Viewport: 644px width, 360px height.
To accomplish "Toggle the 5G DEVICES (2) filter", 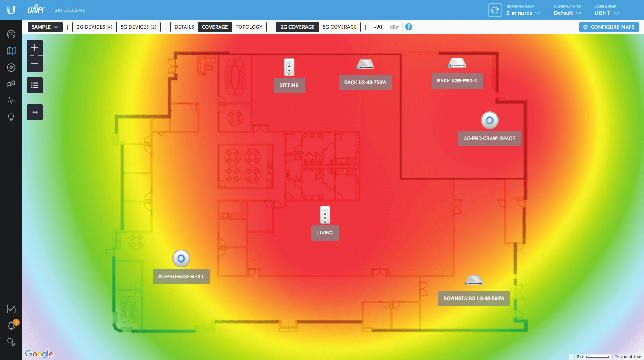I will click(x=138, y=27).
